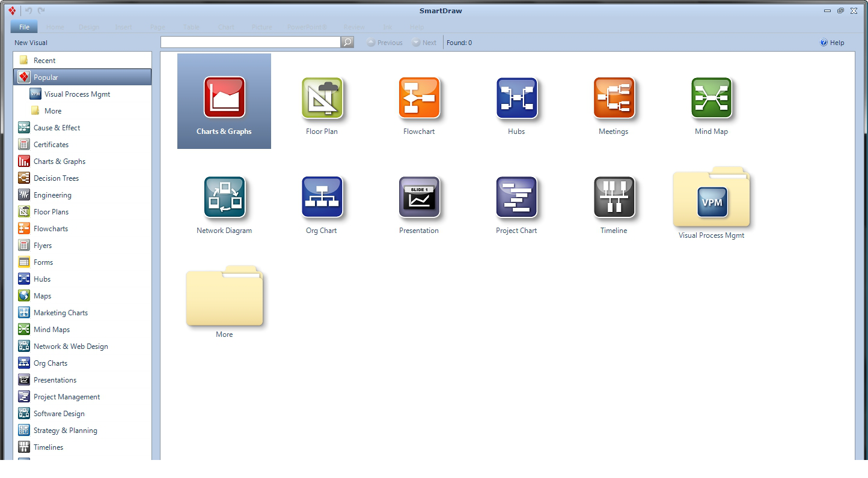Click the Previous search result button
The height and width of the screenshot is (478, 868).
pyautogui.click(x=385, y=43)
